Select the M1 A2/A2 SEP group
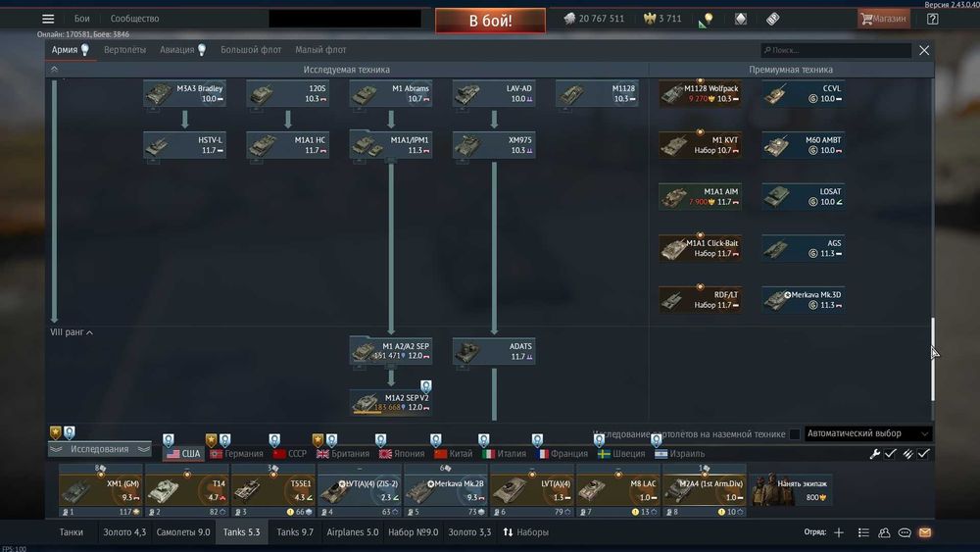The width and height of the screenshot is (980, 552). coord(391,351)
